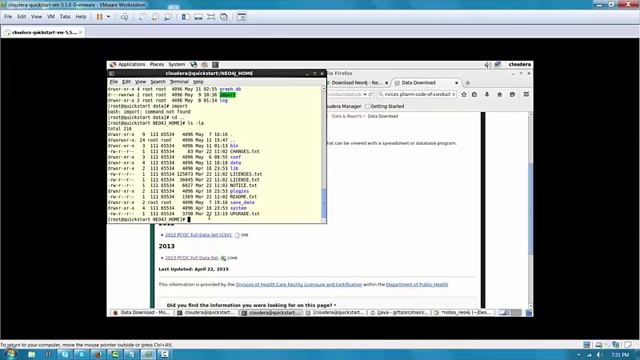Switch to Data Download taskbar window button
Image resolution: width=640 pixels, height=360 pixels.
point(142,313)
